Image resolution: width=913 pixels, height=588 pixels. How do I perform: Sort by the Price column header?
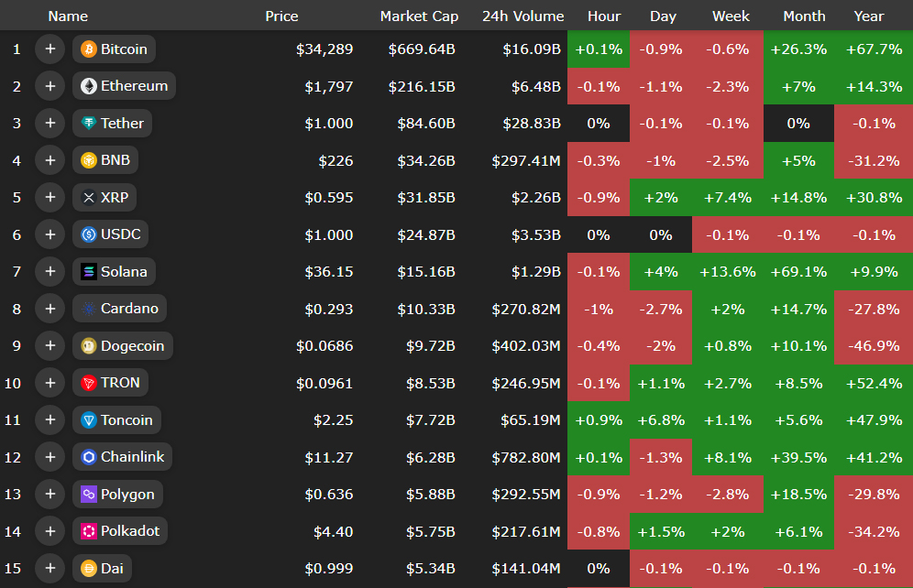click(281, 16)
